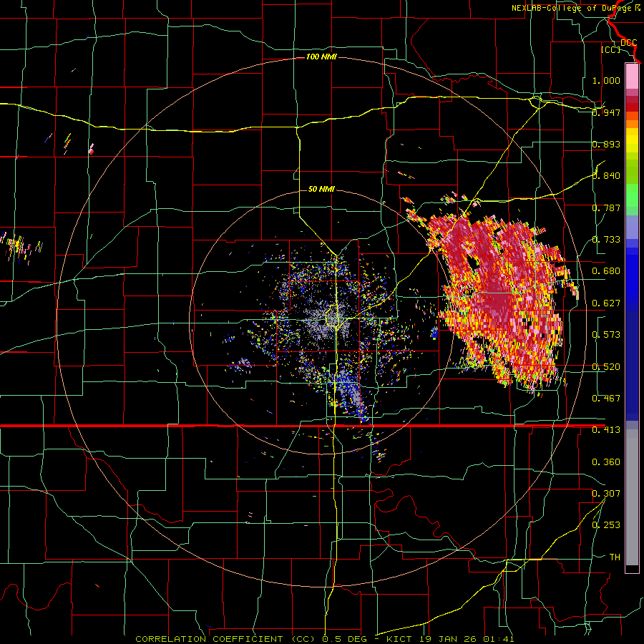Click the 1.000 value on color scale
Screen dimensions: 644x644
click(x=606, y=80)
